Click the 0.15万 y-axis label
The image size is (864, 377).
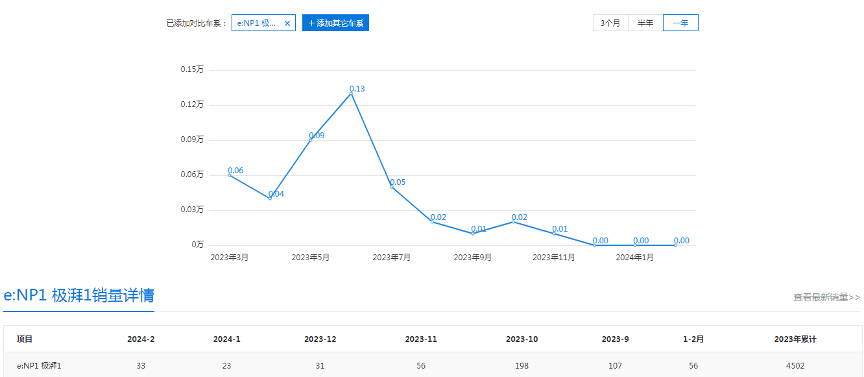click(192, 69)
